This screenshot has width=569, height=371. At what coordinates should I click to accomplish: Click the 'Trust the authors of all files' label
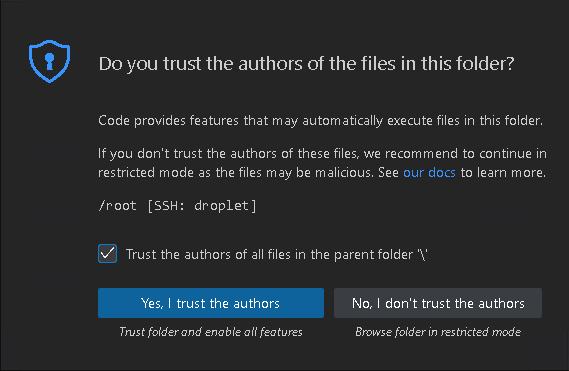coord(277,254)
